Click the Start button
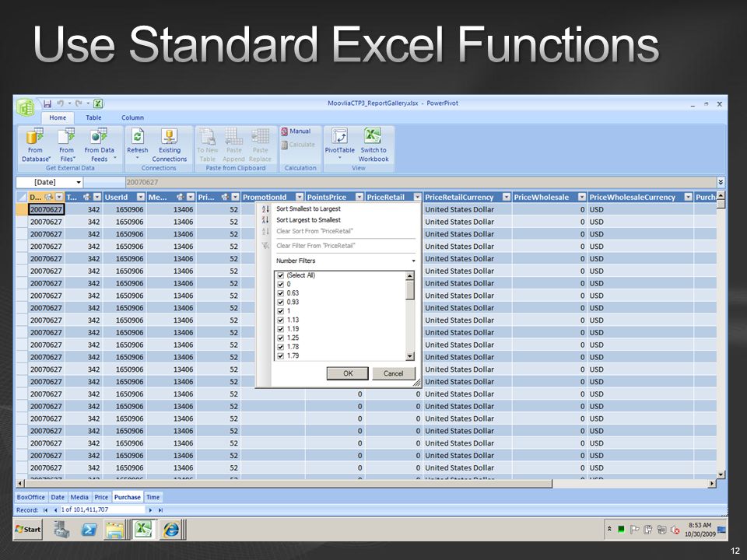This screenshot has height=560, width=747. (28, 530)
